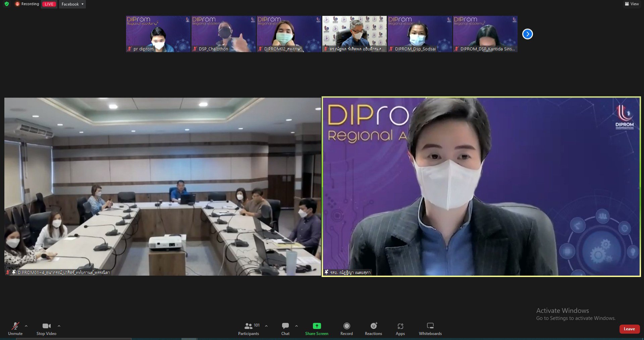Image resolution: width=644 pixels, height=340 pixels.
Task: Click the green encryption shield icon
Action: (x=7, y=4)
